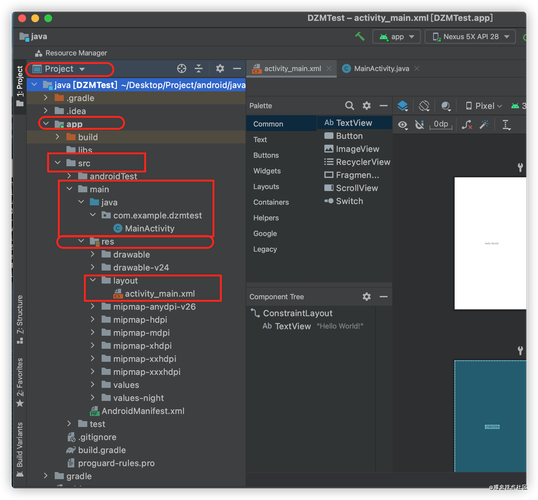Collapse the layout folder

click(x=92, y=280)
